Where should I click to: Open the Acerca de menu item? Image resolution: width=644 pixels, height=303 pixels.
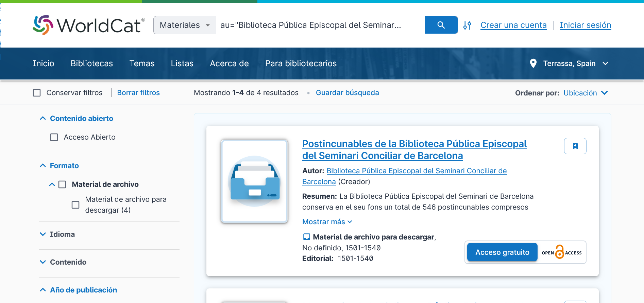[230, 64]
